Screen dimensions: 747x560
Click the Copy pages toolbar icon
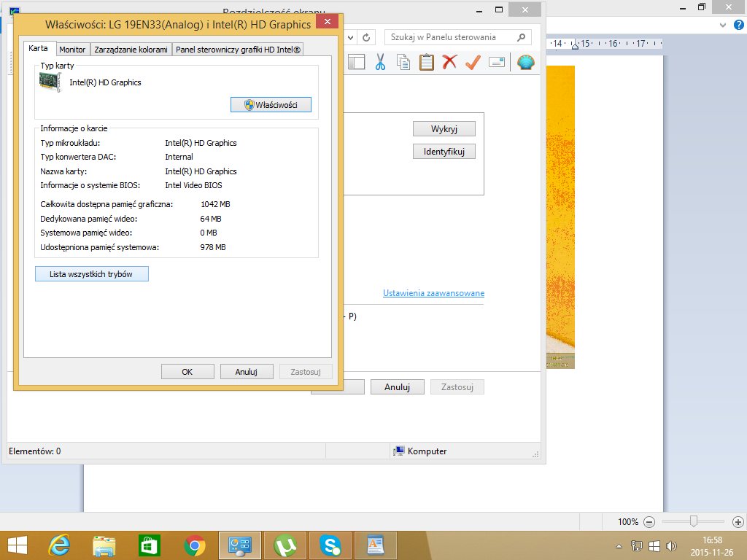coord(403,62)
